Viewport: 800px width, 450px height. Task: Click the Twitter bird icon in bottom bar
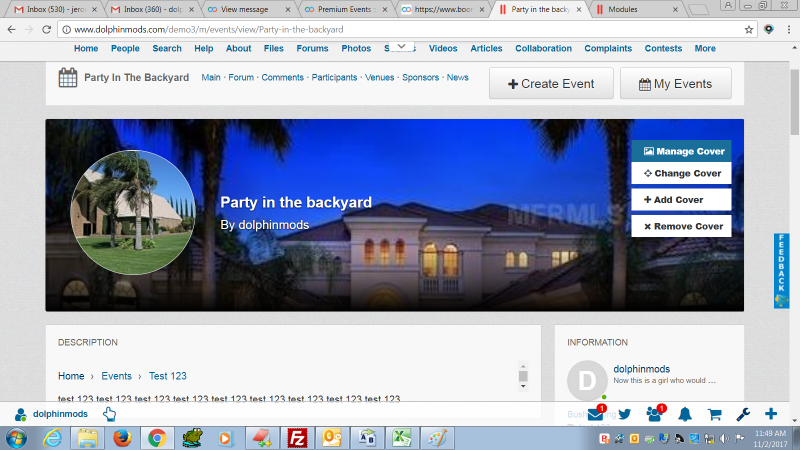coord(624,414)
